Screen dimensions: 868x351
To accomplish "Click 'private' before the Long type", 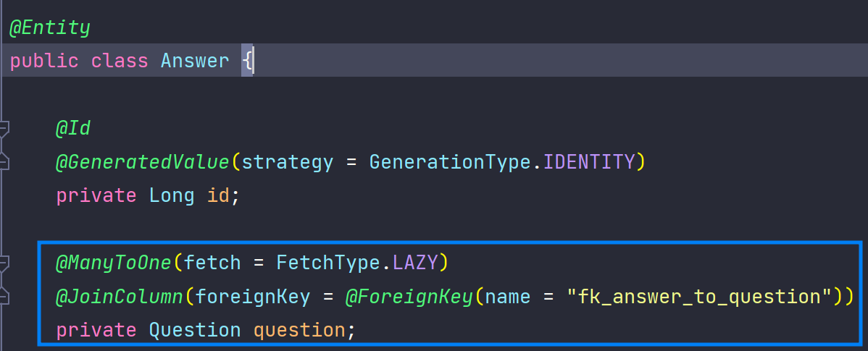I will pos(96,196).
